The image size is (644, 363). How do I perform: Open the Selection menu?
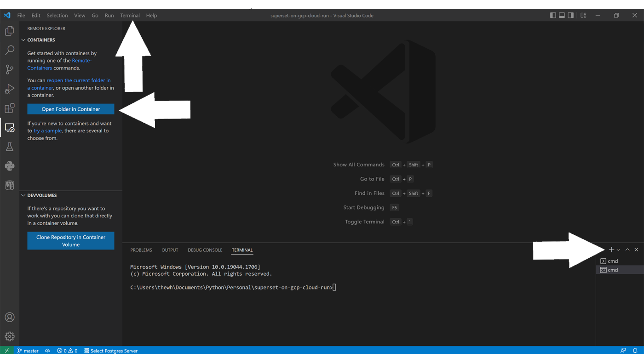pyautogui.click(x=57, y=15)
